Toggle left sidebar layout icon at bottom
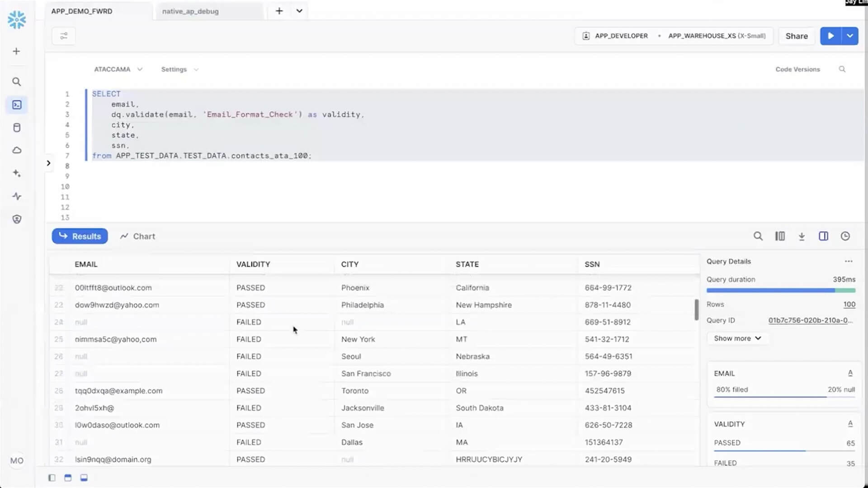Image resolution: width=868 pixels, height=488 pixels. (52, 478)
